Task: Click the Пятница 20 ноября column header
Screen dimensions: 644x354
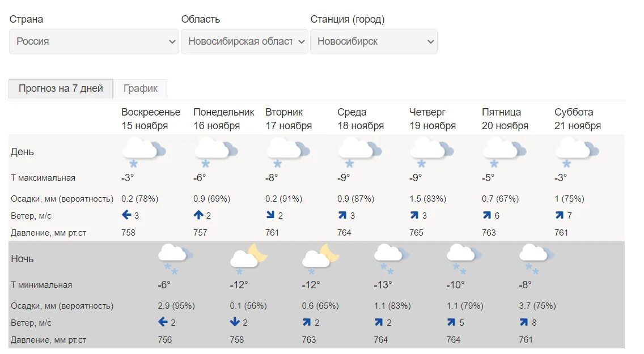Action: pyautogui.click(x=505, y=119)
